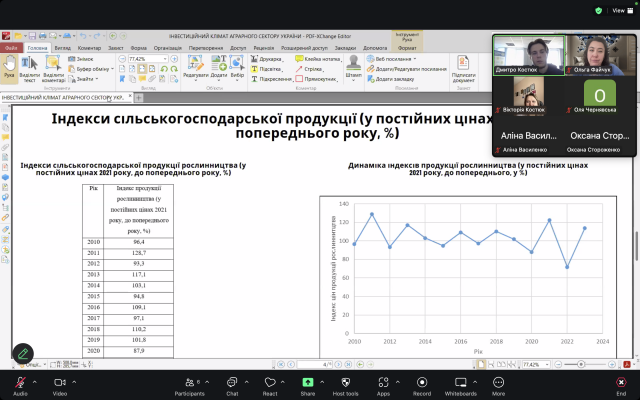Click the End meeting button

tap(621, 383)
